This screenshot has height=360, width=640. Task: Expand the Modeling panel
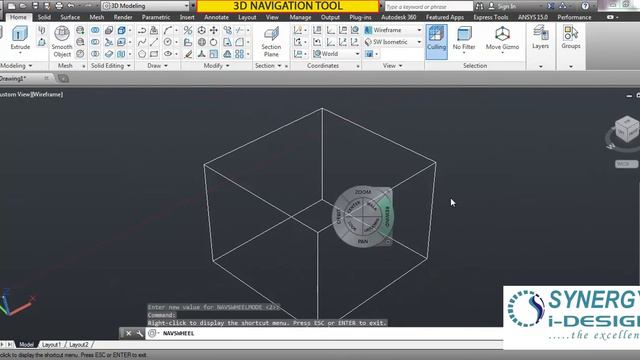click(16, 66)
